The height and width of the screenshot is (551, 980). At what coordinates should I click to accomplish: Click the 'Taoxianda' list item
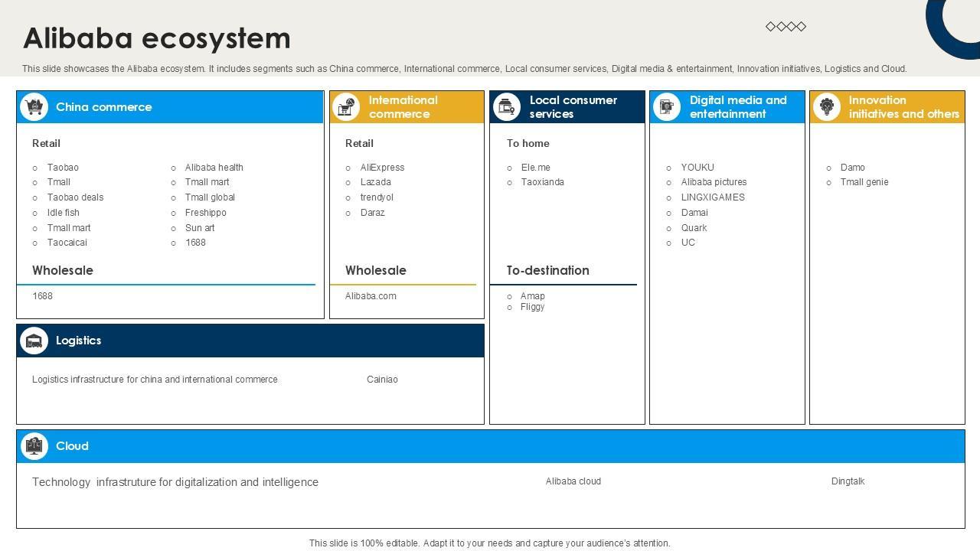click(543, 182)
